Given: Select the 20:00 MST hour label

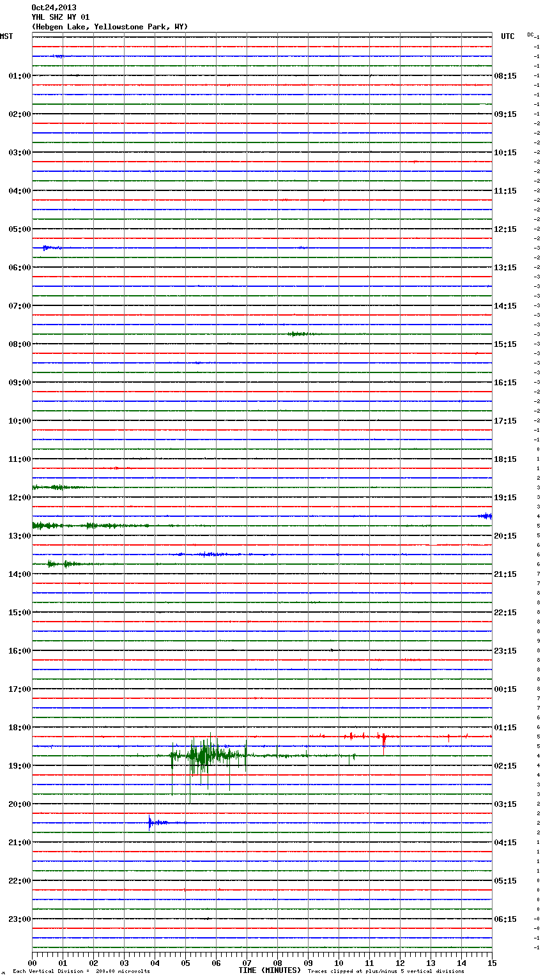Looking at the screenshot, I should click(20, 804).
